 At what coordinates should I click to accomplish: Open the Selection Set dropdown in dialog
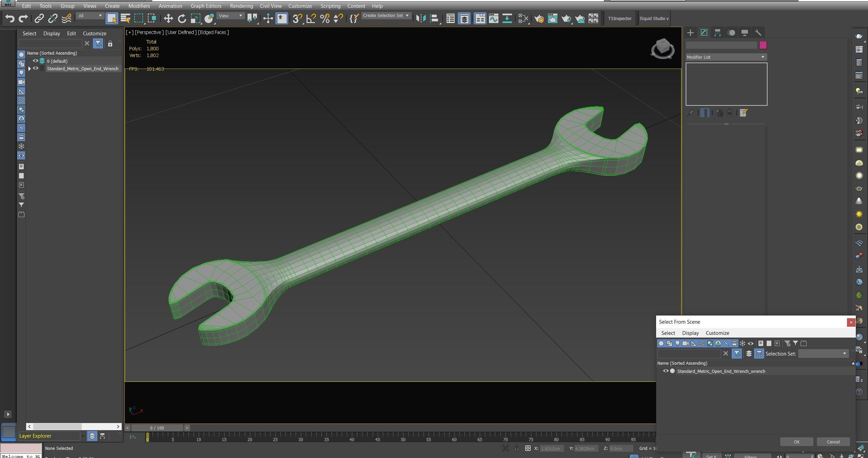click(823, 354)
